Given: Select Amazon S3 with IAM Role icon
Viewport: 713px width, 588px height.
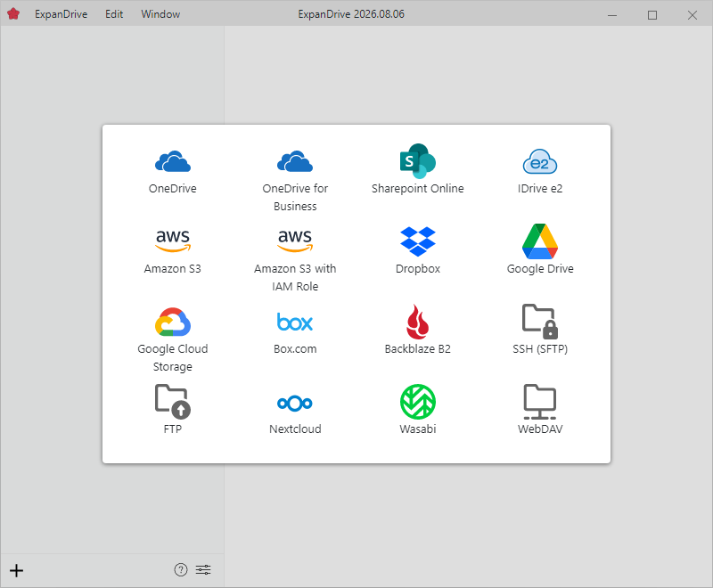Looking at the screenshot, I should tap(295, 241).
